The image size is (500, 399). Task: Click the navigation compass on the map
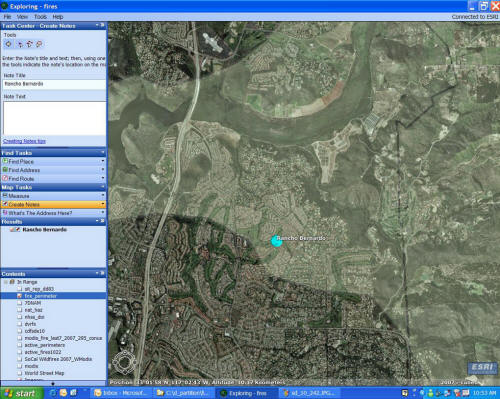tap(125, 362)
